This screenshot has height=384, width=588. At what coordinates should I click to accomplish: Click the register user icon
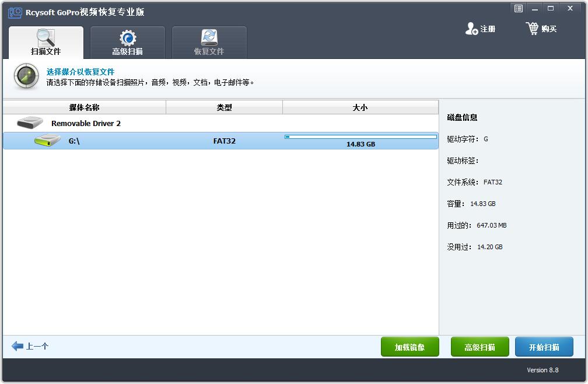(471, 29)
